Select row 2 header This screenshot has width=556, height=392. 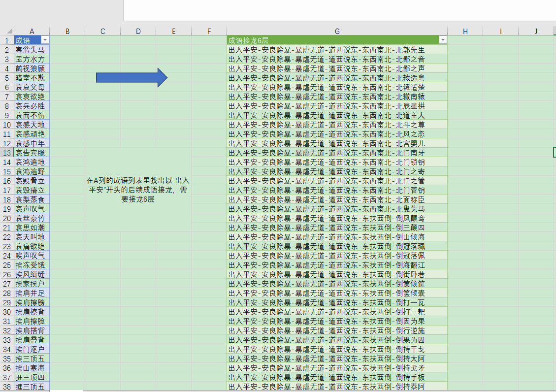click(x=7, y=50)
